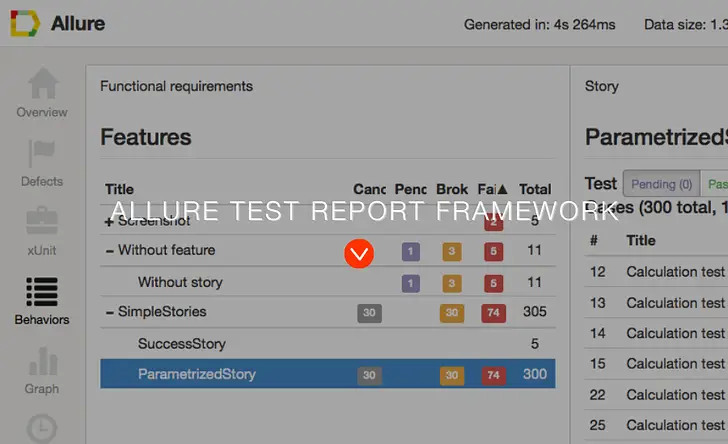Click the red 74 failed badge in SimpleStories
The image size is (728, 444).
tap(494, 313)
